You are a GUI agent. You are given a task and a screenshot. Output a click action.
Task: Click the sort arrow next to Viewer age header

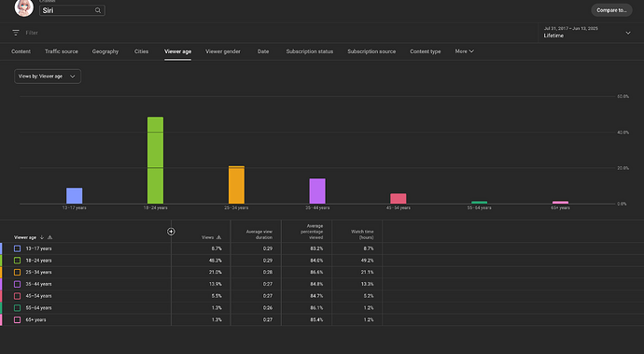click(42, 237)
